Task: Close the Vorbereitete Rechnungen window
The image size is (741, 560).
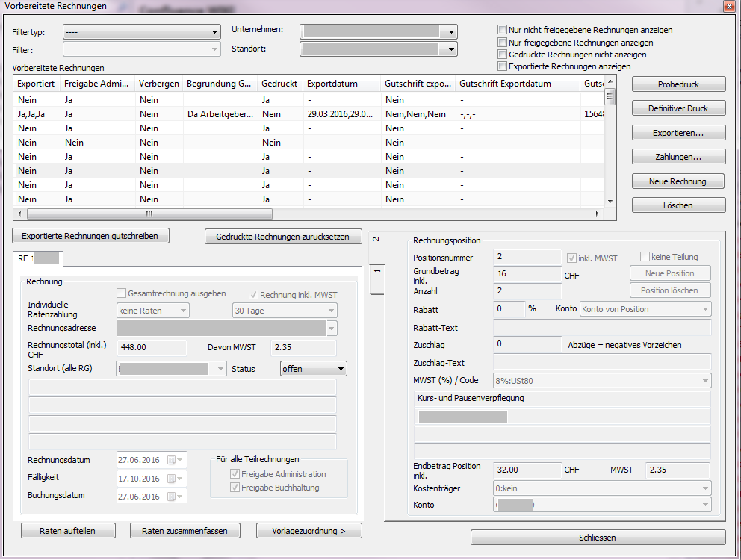Action: [x=729, y=7]
